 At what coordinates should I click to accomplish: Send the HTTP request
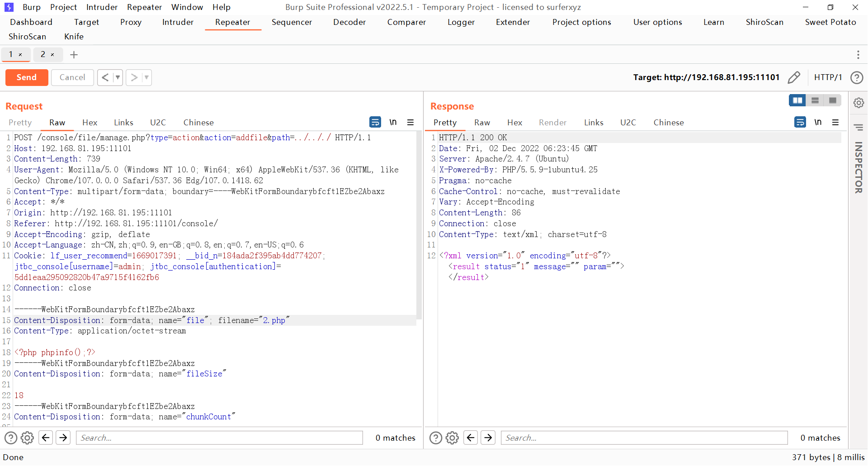point(27,77)
